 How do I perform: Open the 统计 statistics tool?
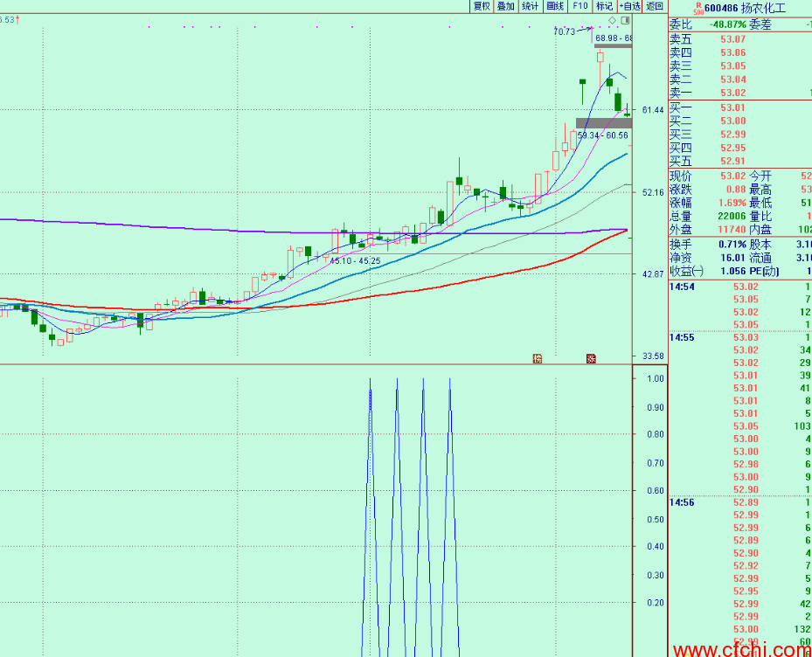pos(531,6)
